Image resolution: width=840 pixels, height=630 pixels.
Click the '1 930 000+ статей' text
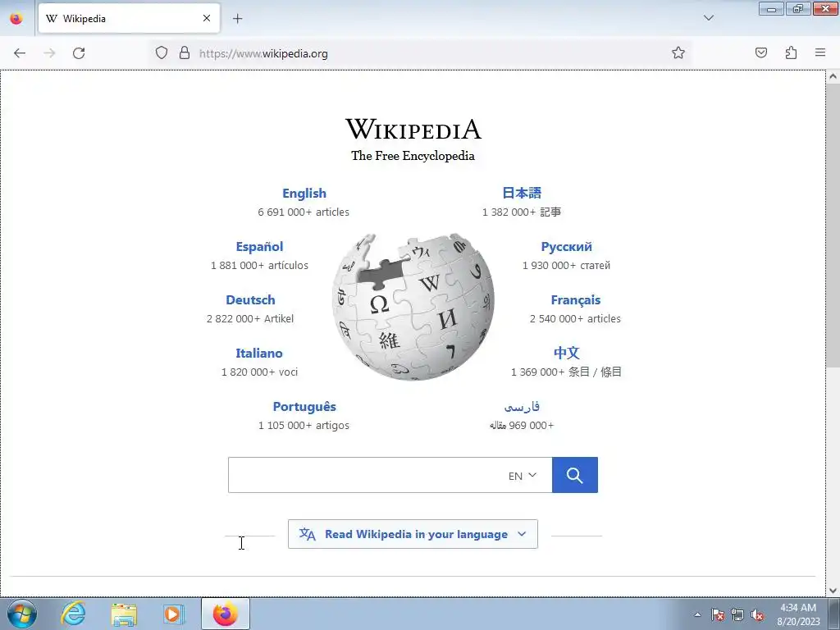pyautogui.click(x=566, y=266)
